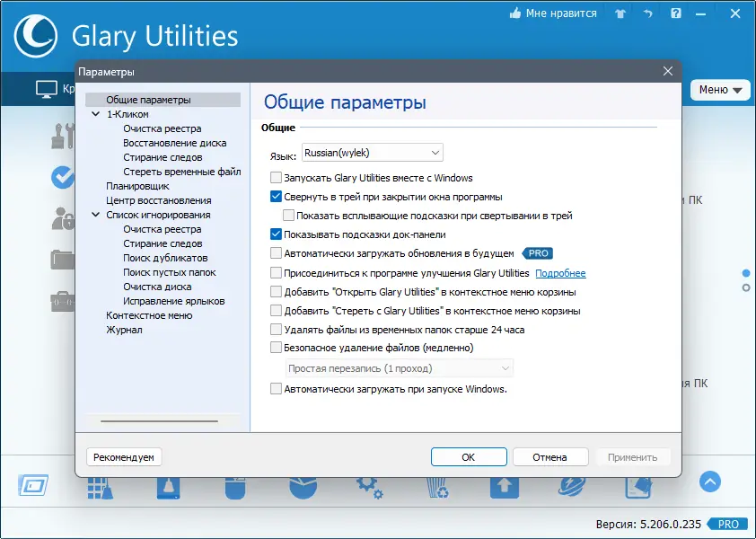Click the undo arrow icon in title bar
The image size is (756, 539).
click(647, 13)
